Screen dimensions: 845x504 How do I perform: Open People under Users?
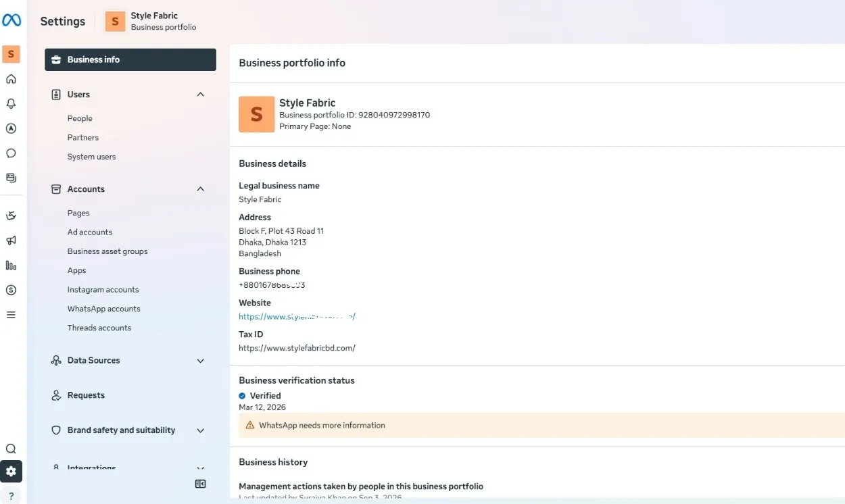pyautogui.click(x=80, y=118)
